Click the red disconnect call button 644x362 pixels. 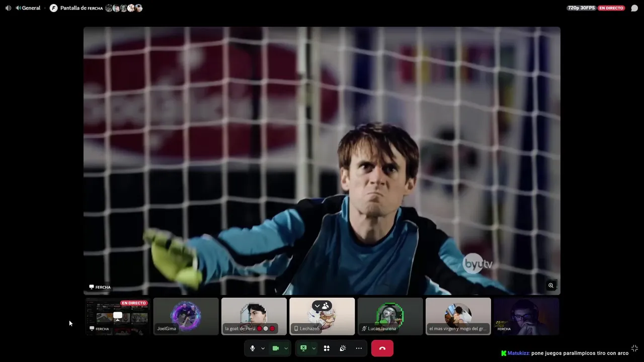tap(382, 348)
